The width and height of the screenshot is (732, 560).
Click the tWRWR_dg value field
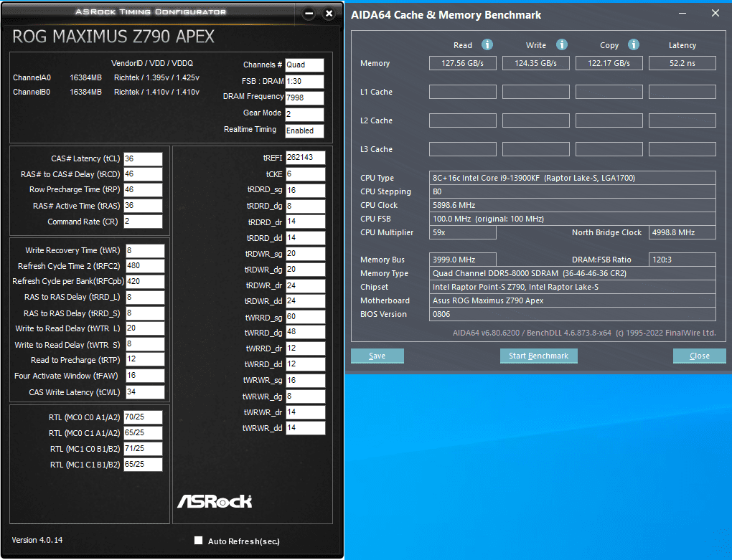pos(305,397)
